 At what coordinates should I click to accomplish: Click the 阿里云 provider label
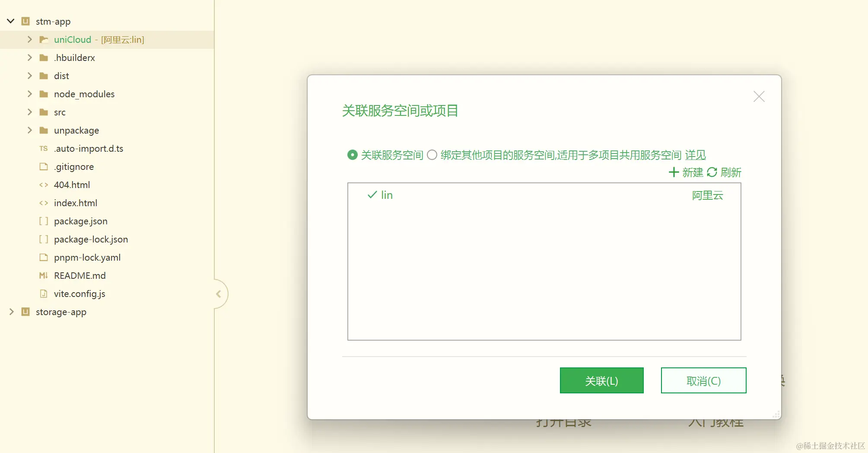point(708,195)
